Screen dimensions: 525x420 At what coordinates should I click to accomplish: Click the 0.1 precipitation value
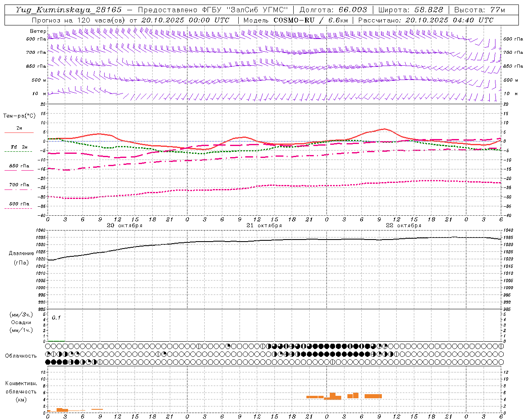pyautogui.click(x=56, y=317)
